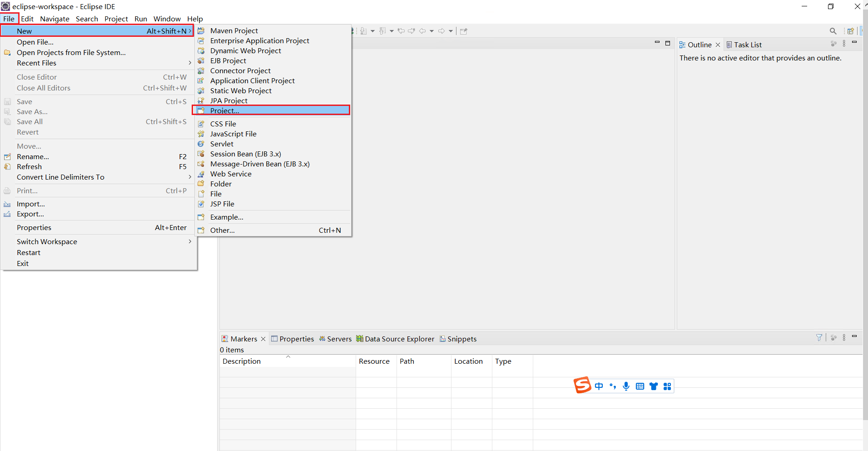
Task: Select Dynamic Web Project entry
Action: coord(273,50)
